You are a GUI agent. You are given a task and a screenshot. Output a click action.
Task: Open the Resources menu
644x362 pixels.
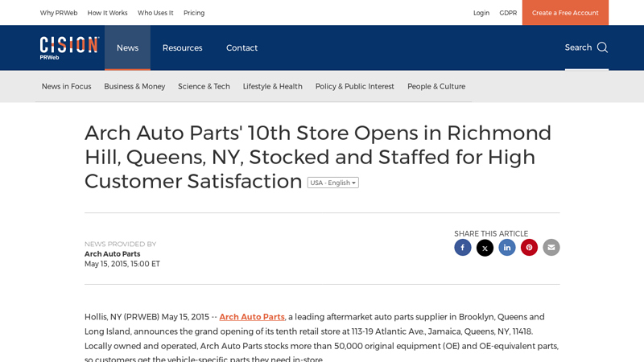(x=183, y=47)
